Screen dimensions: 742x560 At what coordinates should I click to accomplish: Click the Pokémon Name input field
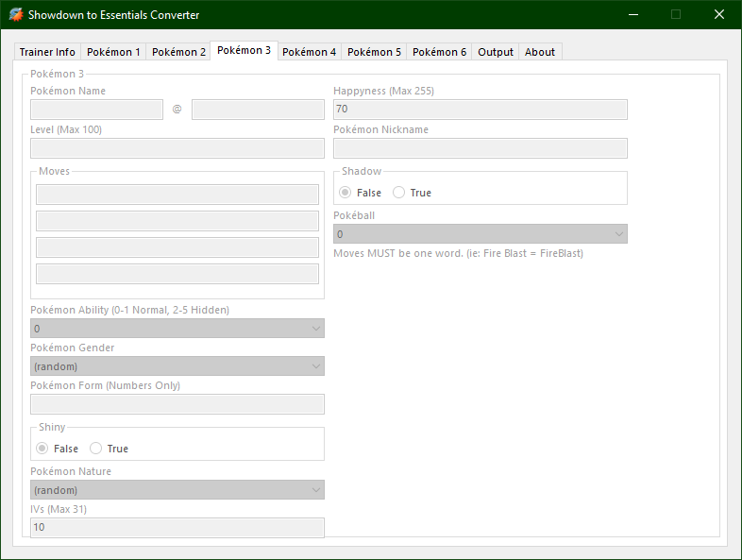[96, 110]
